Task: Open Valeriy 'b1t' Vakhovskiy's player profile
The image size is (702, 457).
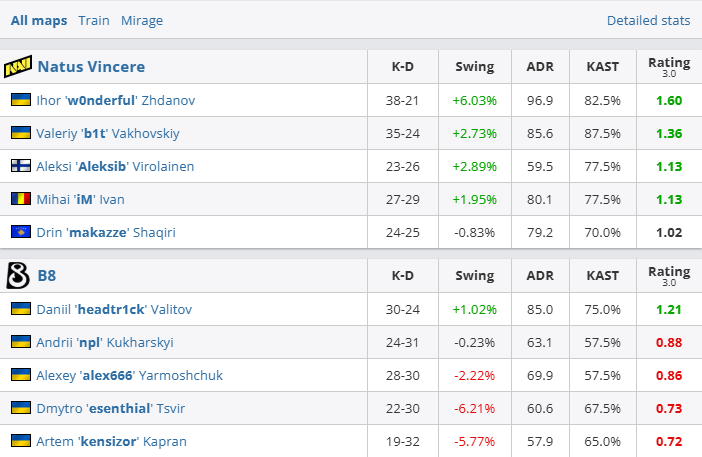Action: coord(108,133)
